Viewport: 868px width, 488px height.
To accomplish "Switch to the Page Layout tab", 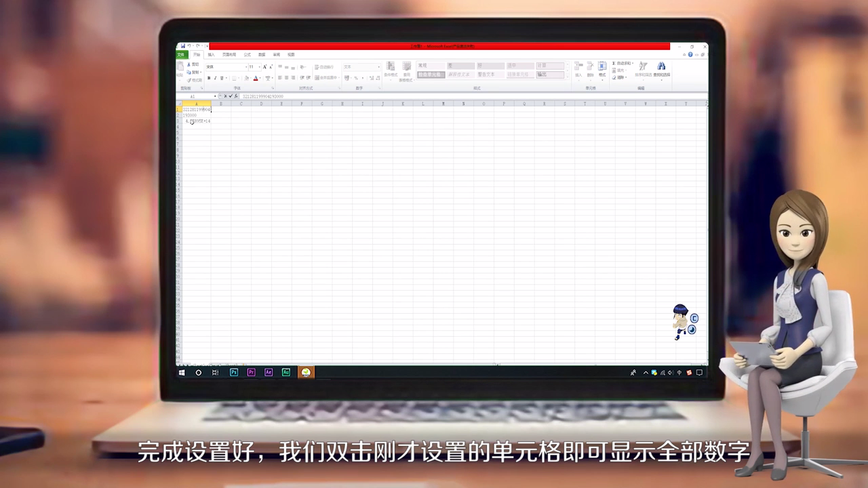I will pyautogui.click(x=229, y=55).
